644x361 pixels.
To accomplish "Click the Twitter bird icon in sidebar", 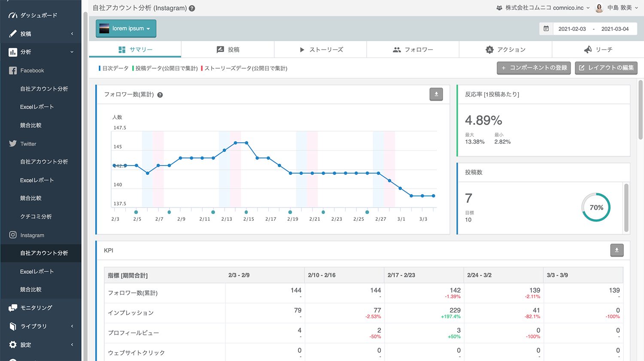I will [x=13, y=144].
